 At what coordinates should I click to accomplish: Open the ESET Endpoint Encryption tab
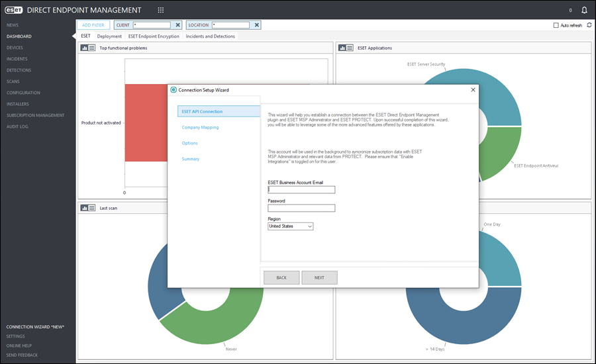pos(154,36)
